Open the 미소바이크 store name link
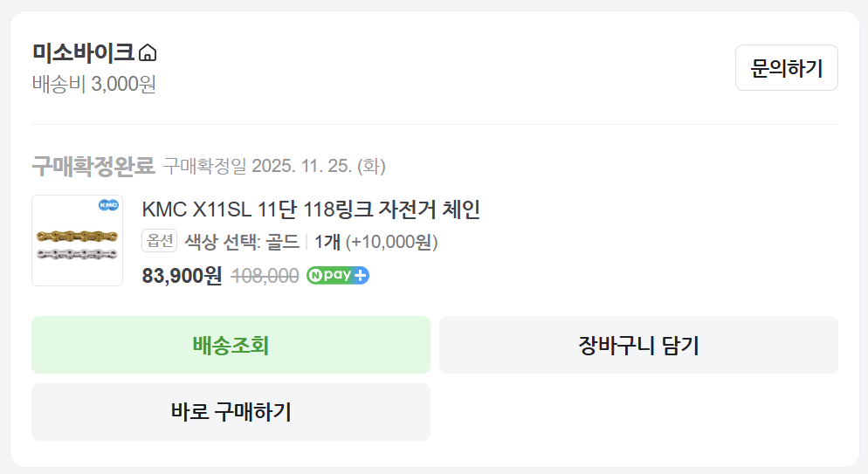 click(x=83, y=52)
